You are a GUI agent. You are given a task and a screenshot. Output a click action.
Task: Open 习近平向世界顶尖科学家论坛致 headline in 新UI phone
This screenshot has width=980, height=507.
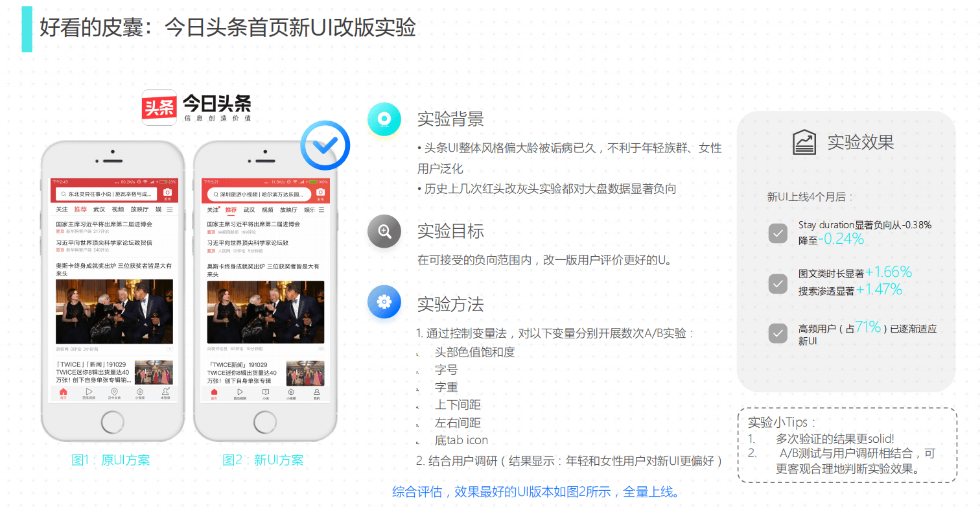coord(248,242)
